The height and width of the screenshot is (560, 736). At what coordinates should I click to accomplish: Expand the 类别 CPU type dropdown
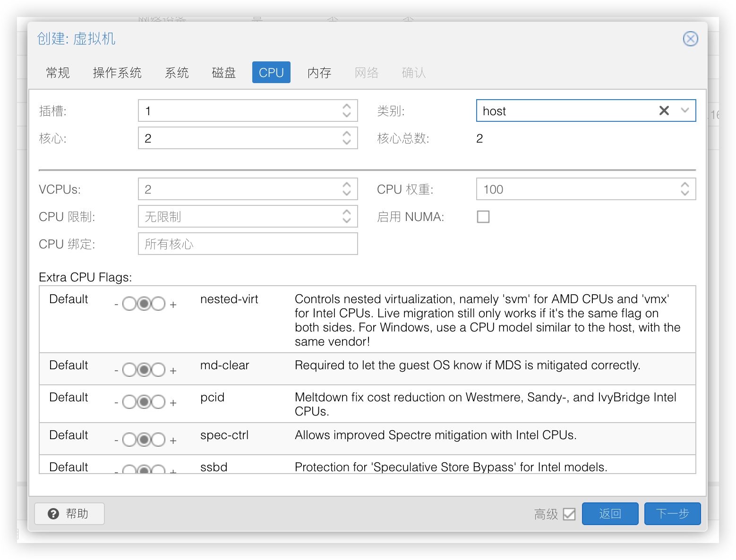click(685, 111)
